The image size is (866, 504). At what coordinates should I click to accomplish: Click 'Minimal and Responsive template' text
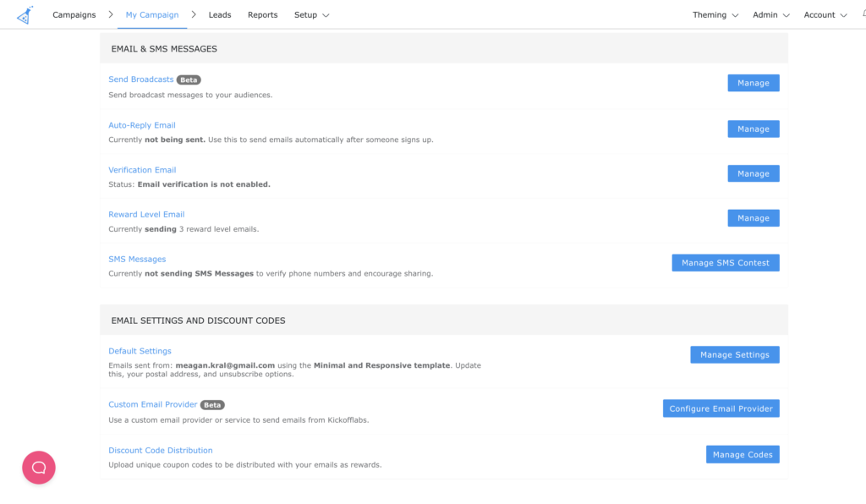click(x=381, y=365)
